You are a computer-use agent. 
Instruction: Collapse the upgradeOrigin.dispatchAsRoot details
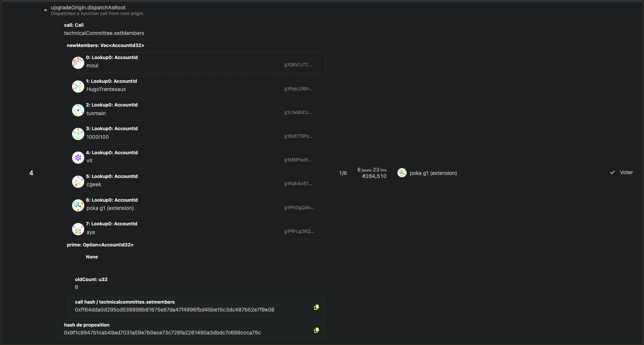coord(45,10)
